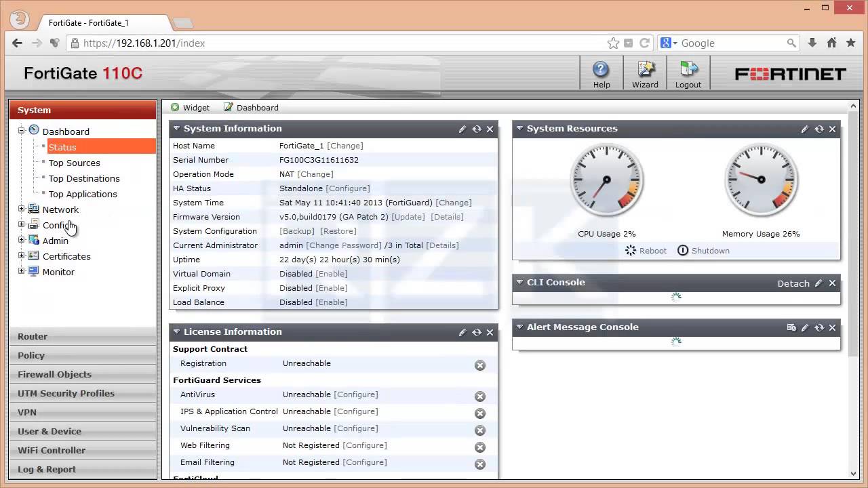868x488 pixels.
Task: Edit the Alert Message Console widget
Action: coord(805,327)
